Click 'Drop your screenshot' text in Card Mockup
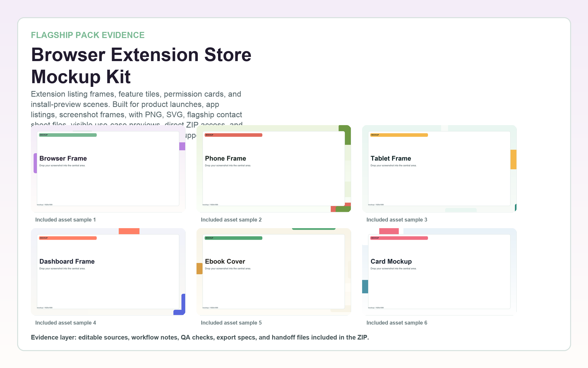This screenshot has height=368, width=588. (393, 269)
